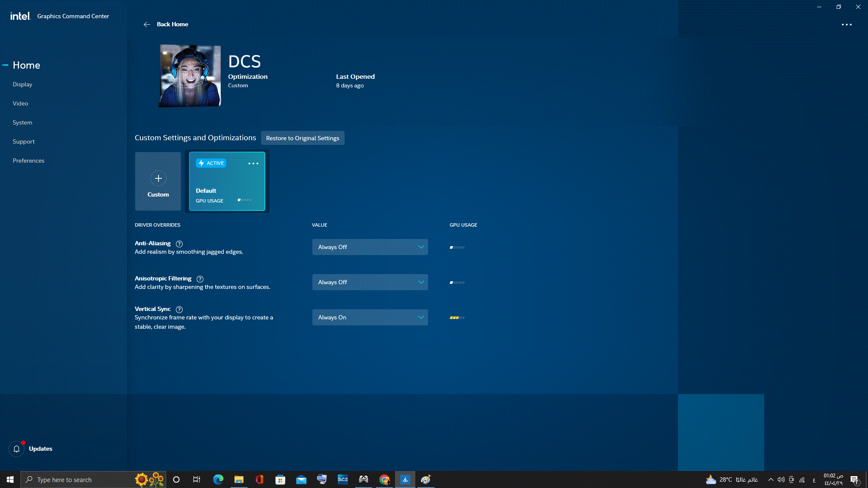Expand the Anti-Aliasing value dropdown

[370, 247]
